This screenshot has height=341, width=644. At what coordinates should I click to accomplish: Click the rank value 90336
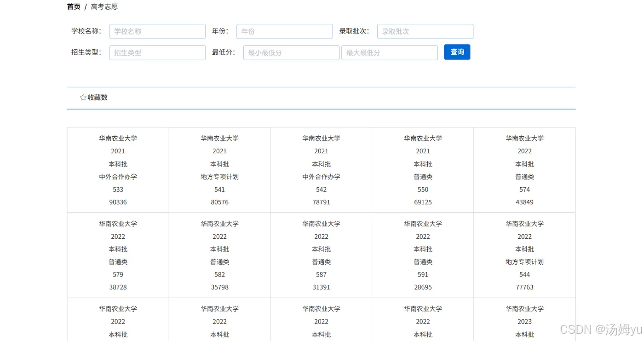click(x=118, y=202)
